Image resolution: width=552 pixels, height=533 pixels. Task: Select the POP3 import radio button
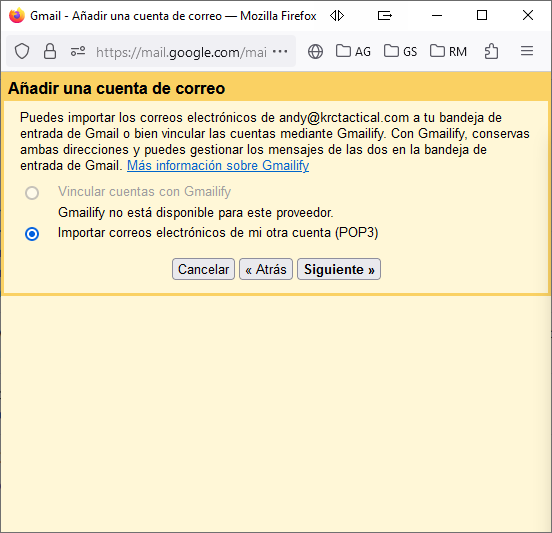pyautogui.click(x=32, y=234)
